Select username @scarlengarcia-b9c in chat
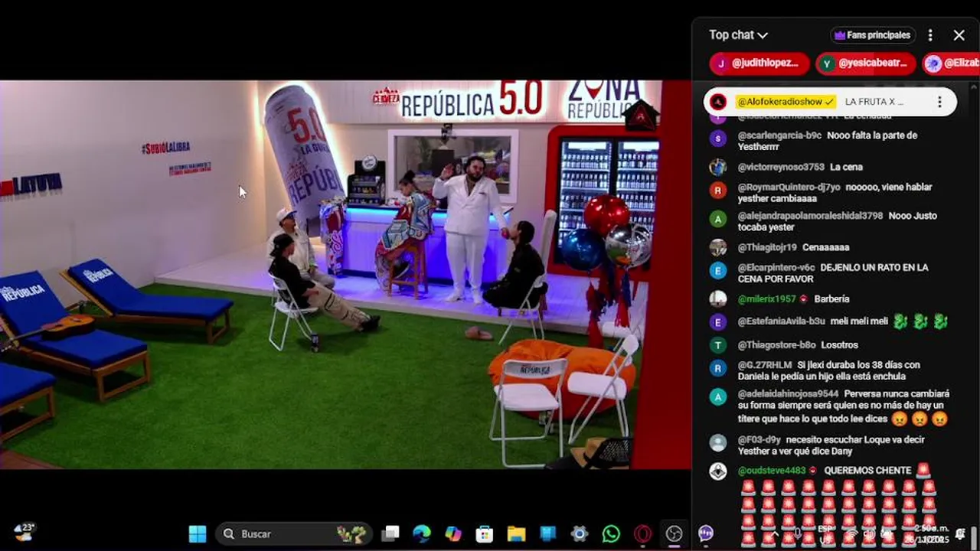The height and width of the screenshot is (551, 980). point(779,135)
